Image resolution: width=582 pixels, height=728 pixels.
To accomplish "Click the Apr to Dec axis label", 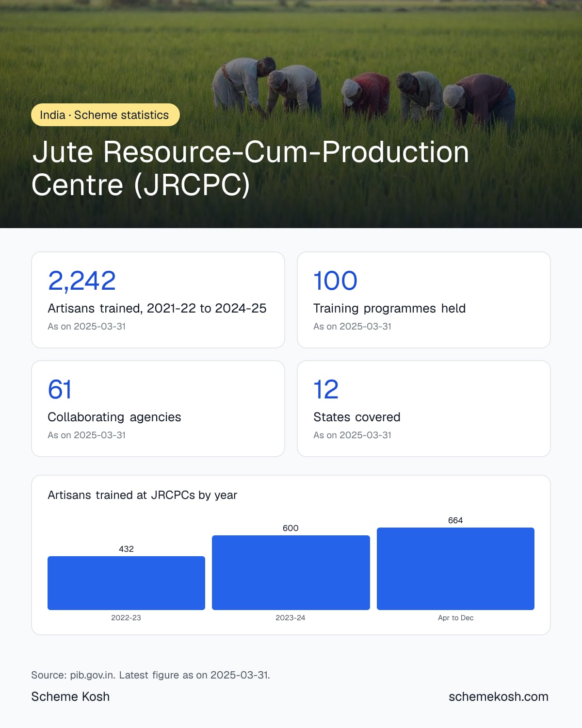I will point(456,618).
